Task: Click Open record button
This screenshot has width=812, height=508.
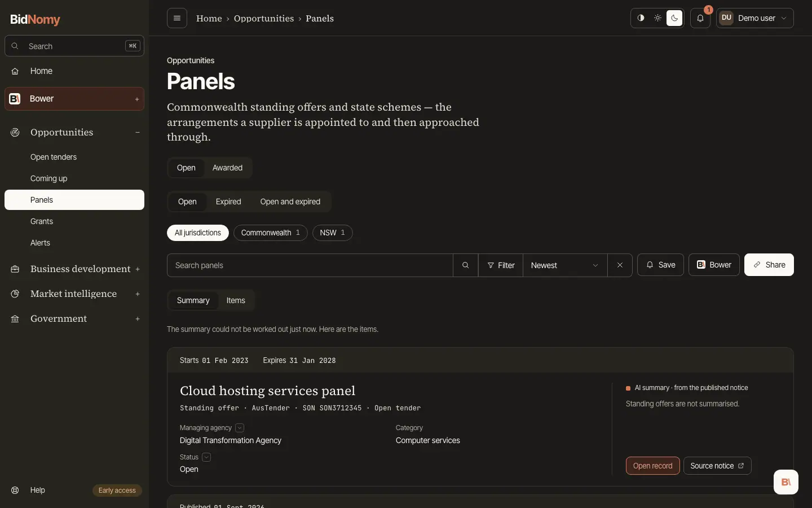Action: (653, 466)
